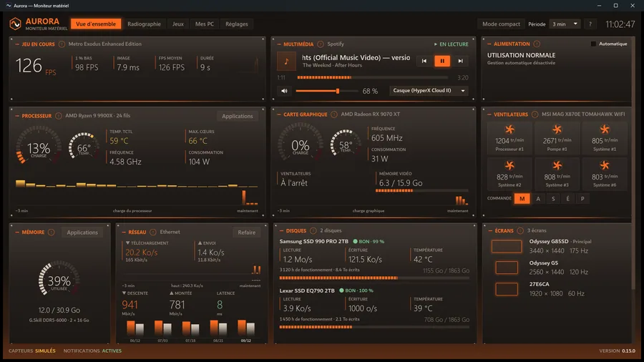Select the Système #1 fan icon

pyautogui.click(x=605, y=129)
